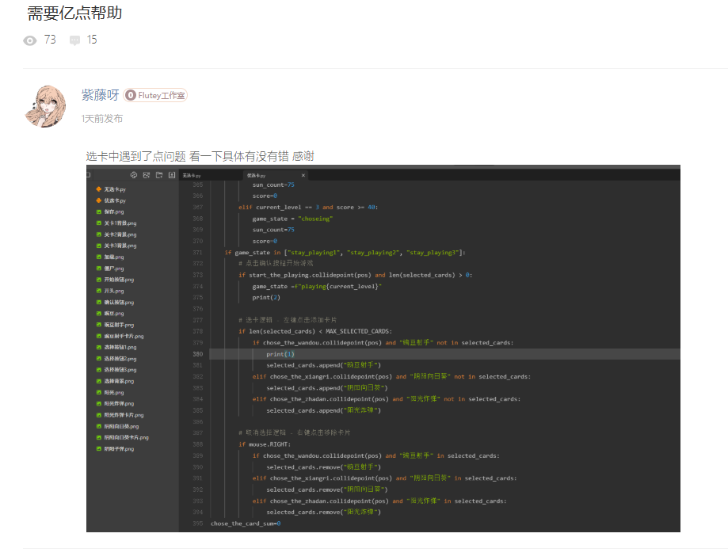This screenshot has height=560, width=728.
Task: Click the second icon in the file panel toolbar
Action: coord(147,175)
